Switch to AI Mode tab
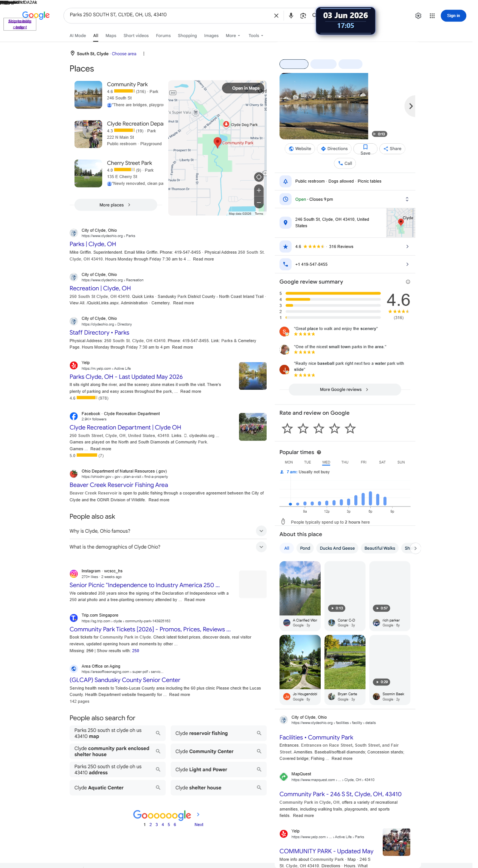 click(x=78, y=36)
